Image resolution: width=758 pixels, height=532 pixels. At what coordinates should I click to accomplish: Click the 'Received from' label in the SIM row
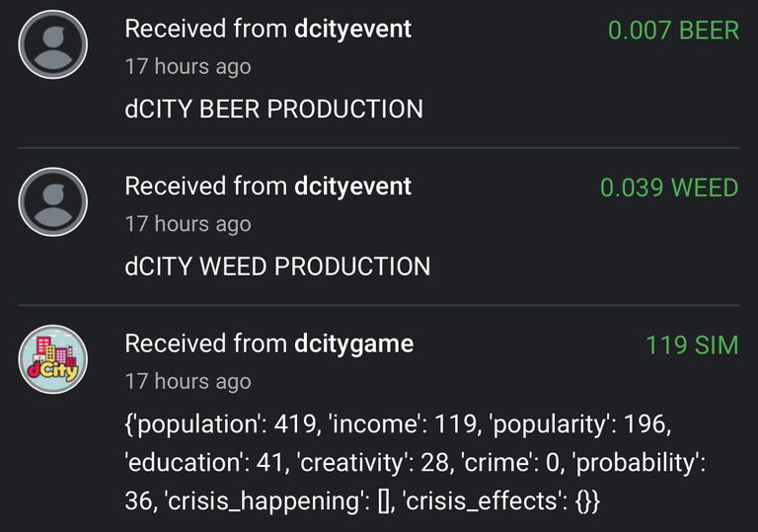pos(206,343)
